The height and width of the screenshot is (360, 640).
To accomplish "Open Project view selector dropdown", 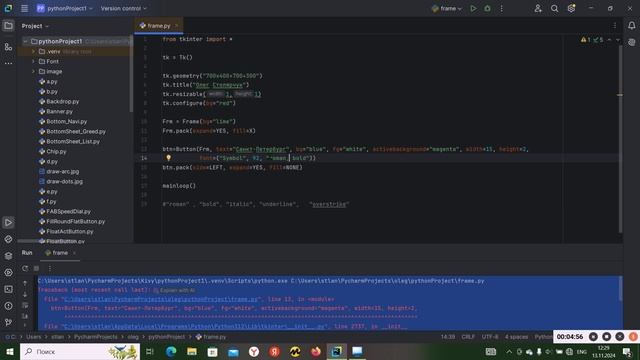I will coord(35,26).
